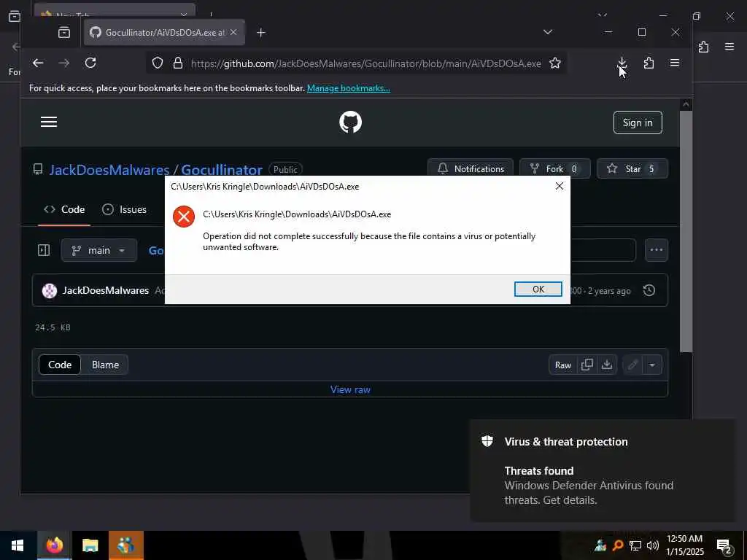Click the pencil edit file icon
Image resolution: width=747 pixels, height=560 pixels.
pyautogui.click(x=632, y=365)
